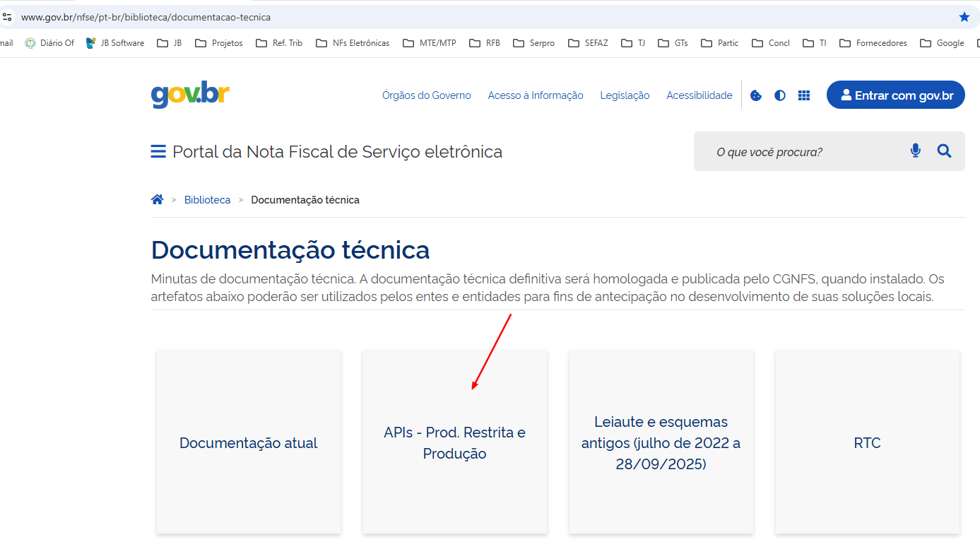Open the gov.br systems grid icon
The width and height of the screenshot is (980, 559).
click(804, 95)
